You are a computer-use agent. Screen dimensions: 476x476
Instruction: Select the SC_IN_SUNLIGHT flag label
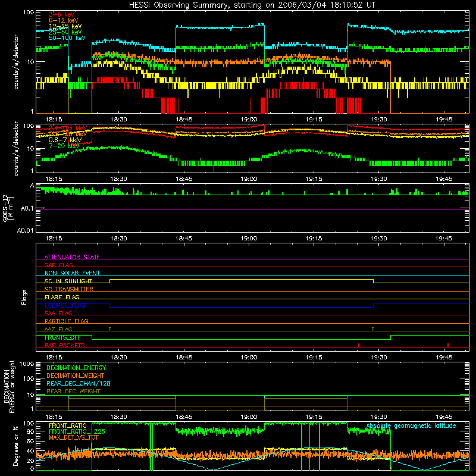tap(68, 281)
